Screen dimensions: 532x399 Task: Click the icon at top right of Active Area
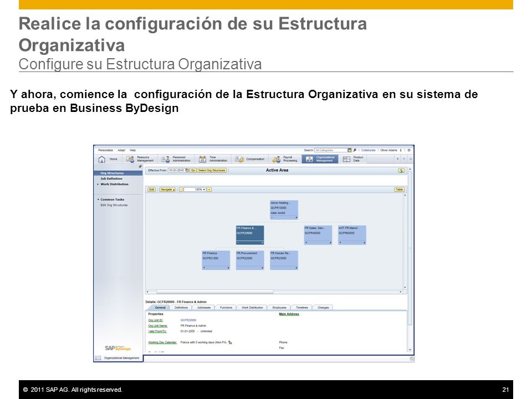click(401, 170)
